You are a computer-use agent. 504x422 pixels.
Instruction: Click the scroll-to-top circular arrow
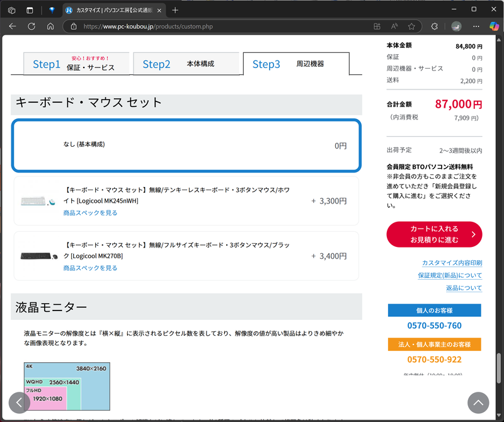click(478, 402)
